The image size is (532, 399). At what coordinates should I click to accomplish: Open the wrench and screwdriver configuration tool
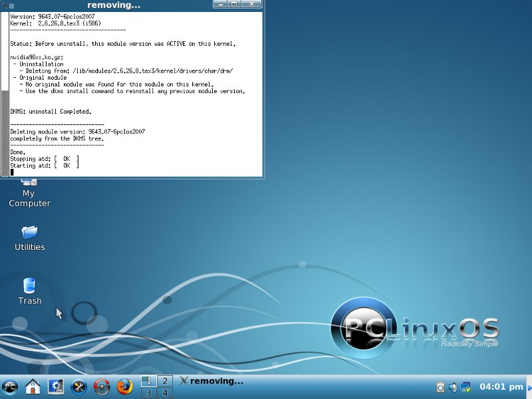pos(78,386)
